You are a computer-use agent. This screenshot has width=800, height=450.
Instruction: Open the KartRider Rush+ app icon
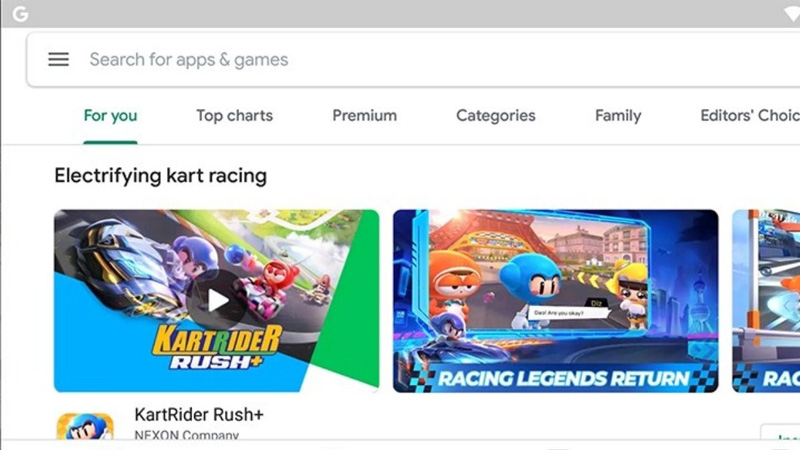[x=85, y=427]
